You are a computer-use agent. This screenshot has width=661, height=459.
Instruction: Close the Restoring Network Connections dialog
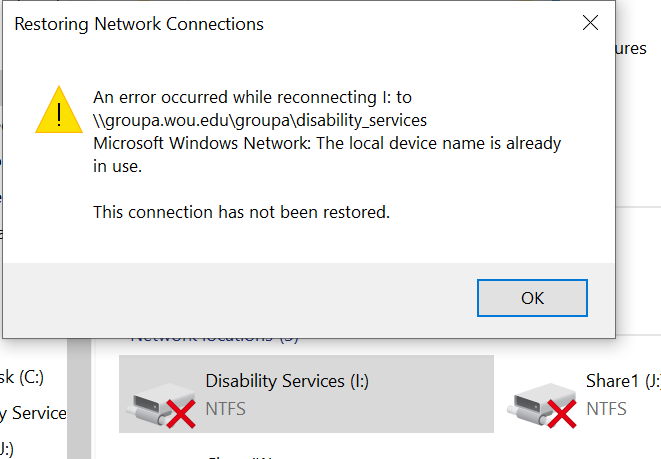(x=590, y=23)
